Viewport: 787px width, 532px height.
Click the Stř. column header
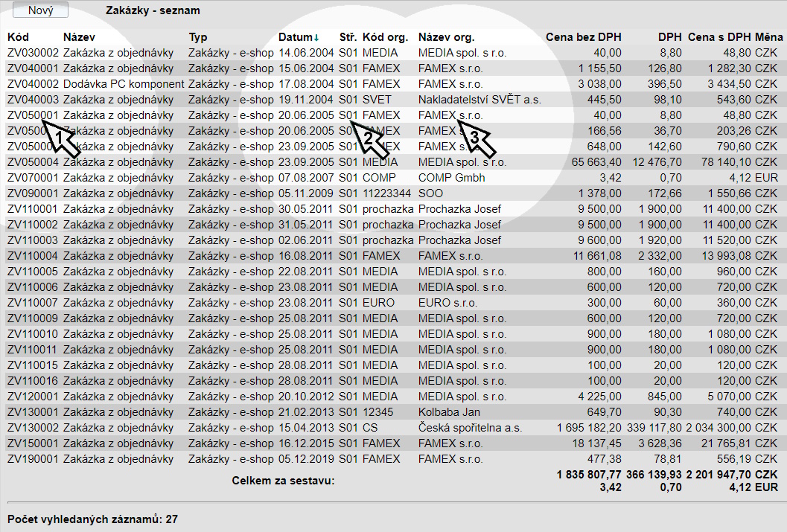(348, 37)
